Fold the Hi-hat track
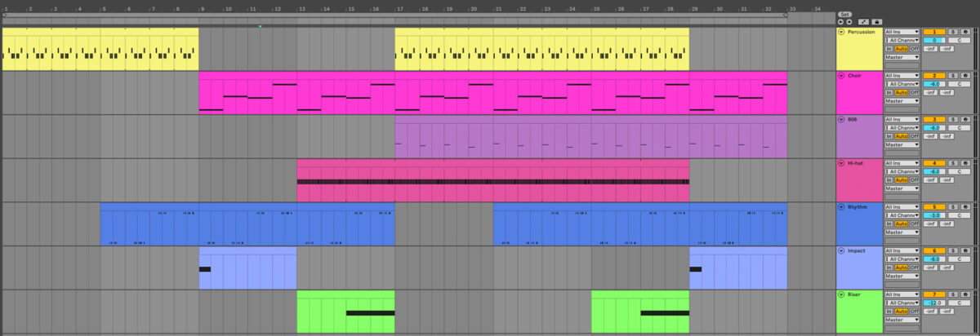This screenshot has height=336, width=980. click(x=841, y=163)
